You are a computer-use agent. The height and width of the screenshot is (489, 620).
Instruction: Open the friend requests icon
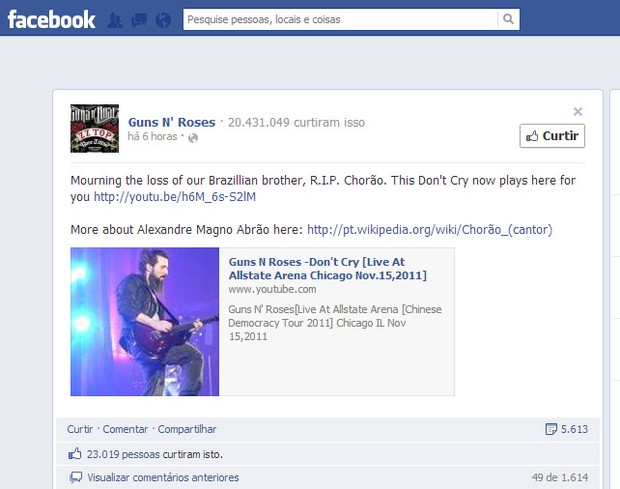pos(115,20)
